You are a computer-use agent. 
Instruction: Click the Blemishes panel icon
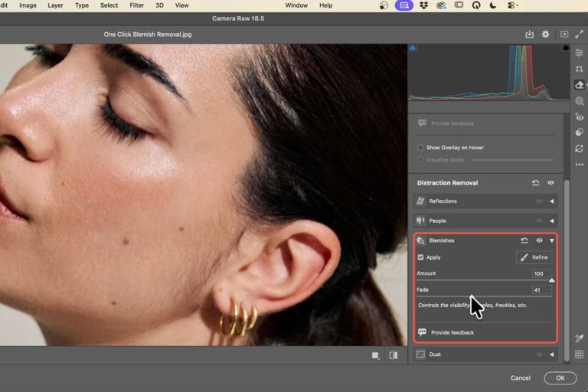pos(420,240)
